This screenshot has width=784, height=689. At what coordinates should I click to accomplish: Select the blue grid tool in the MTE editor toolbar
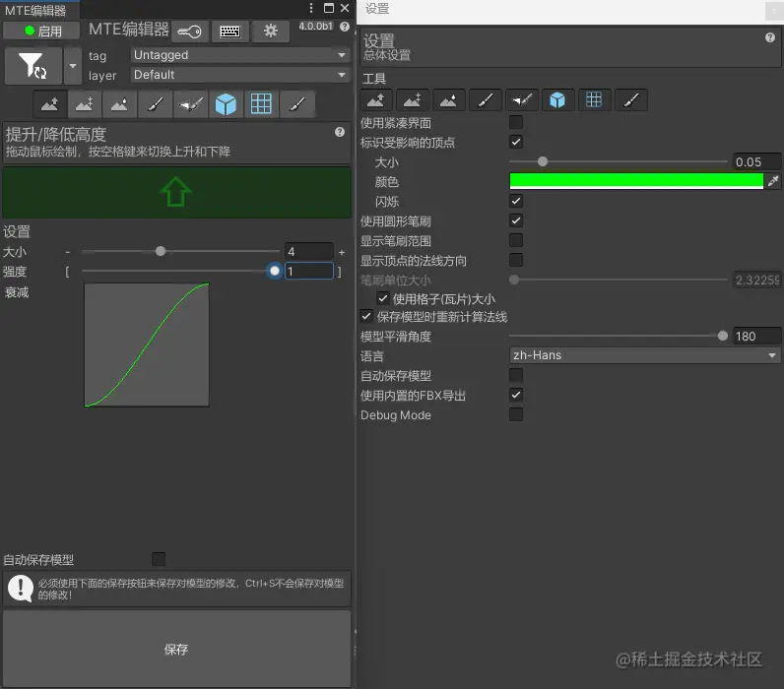[x=261, y=104]
